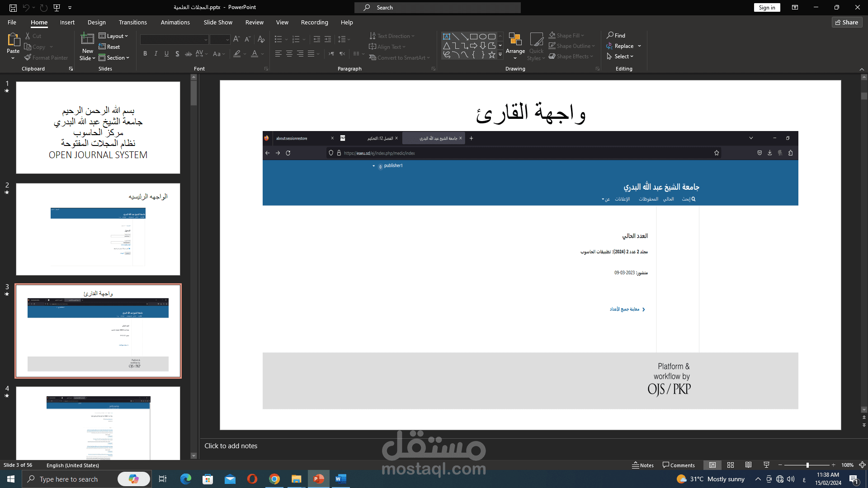Decrease list indent level icon
The width and height of the screenshot is (868, 488).
[317, 39]
